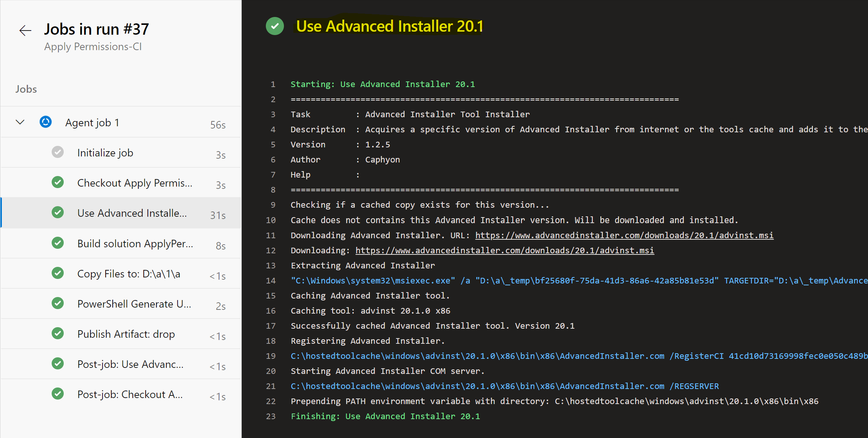Click the Agent job 1 row label

92,123
